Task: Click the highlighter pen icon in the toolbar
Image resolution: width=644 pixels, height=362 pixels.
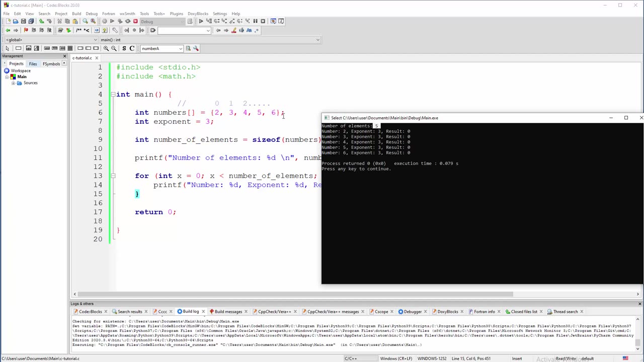Action: point(233,30)
